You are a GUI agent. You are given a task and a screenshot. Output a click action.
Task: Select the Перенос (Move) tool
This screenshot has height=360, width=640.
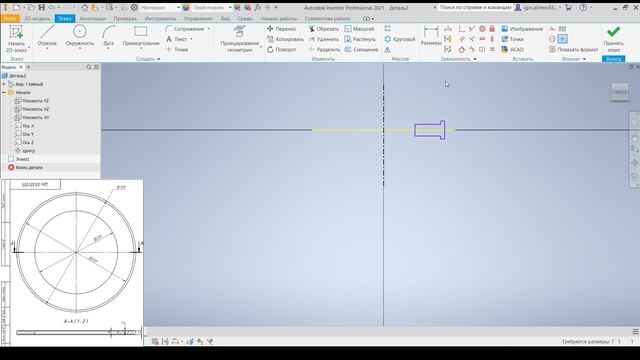282,29
